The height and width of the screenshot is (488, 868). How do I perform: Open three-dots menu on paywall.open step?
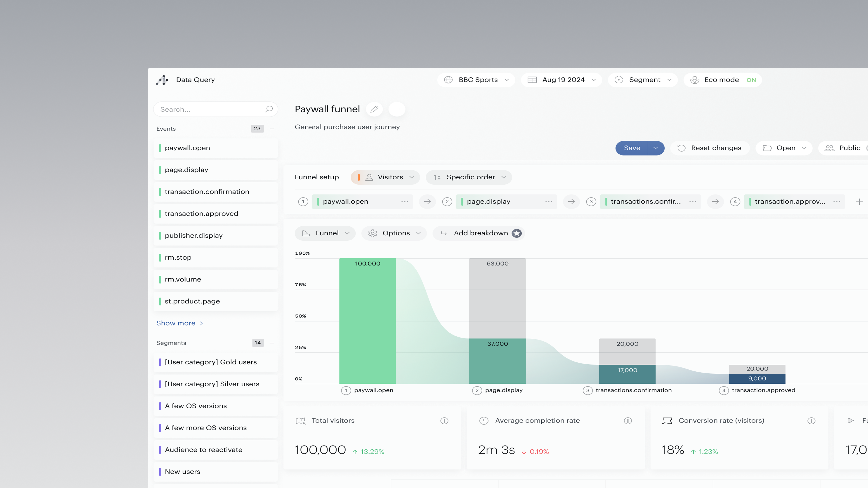coord(405,202)
